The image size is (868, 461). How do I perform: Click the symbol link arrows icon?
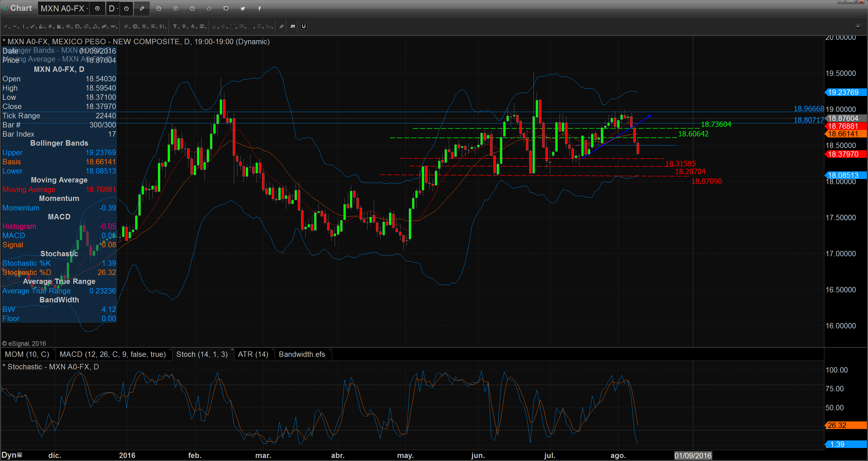[209, 8]
